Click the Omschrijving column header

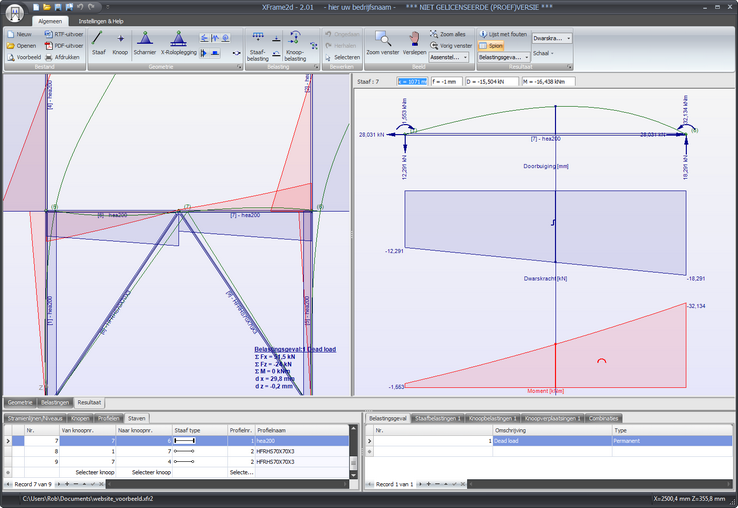[553, 430]
